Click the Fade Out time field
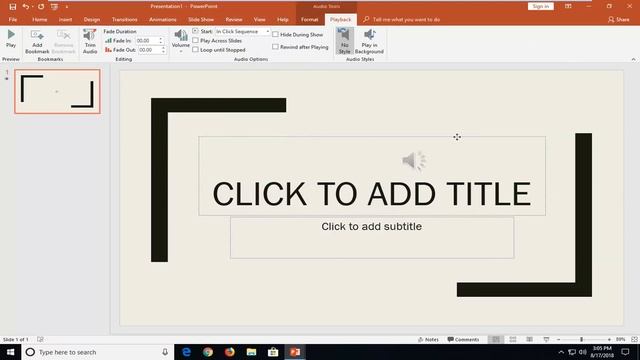 pos(149,50)
